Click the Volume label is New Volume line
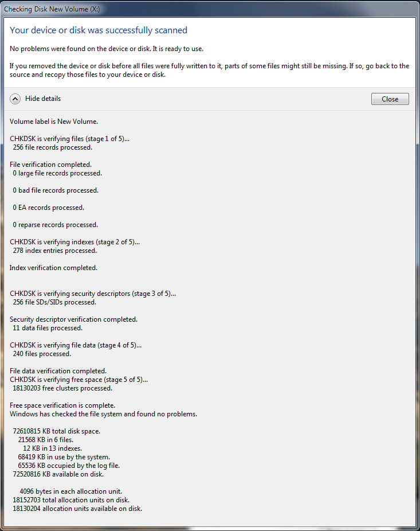The width and height of the screenshot is (420, 531). (x=54, y=122)
